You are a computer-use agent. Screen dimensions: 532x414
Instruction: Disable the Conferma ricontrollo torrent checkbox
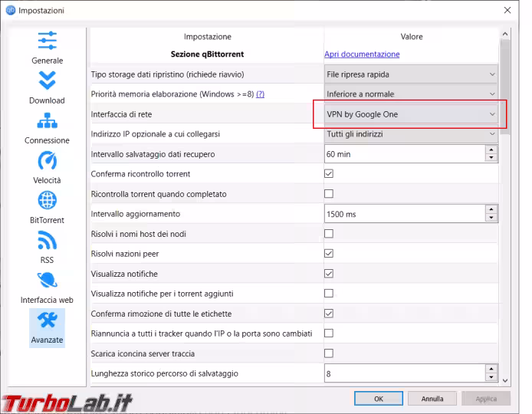click(329, 174)
